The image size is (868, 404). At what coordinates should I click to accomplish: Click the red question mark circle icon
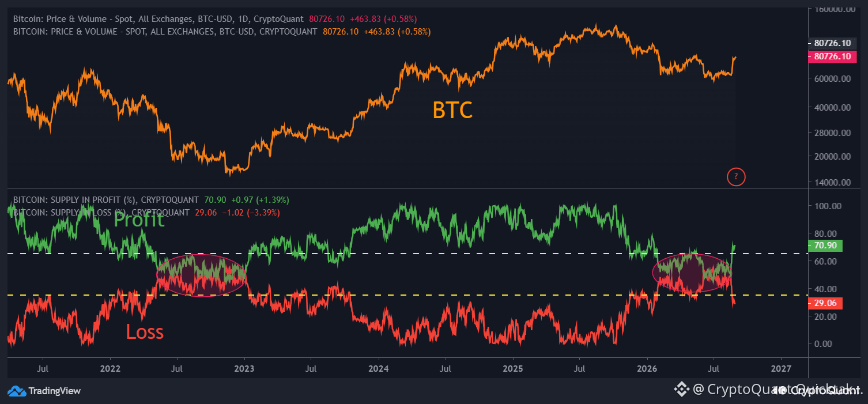click(x=737, y=176)
